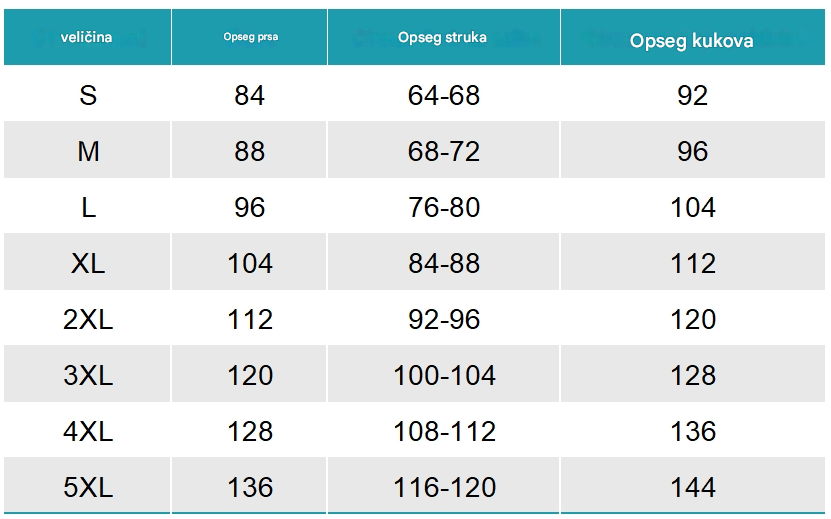
Task: Select chest value 84 cell
Action: [x=249, y=95]
